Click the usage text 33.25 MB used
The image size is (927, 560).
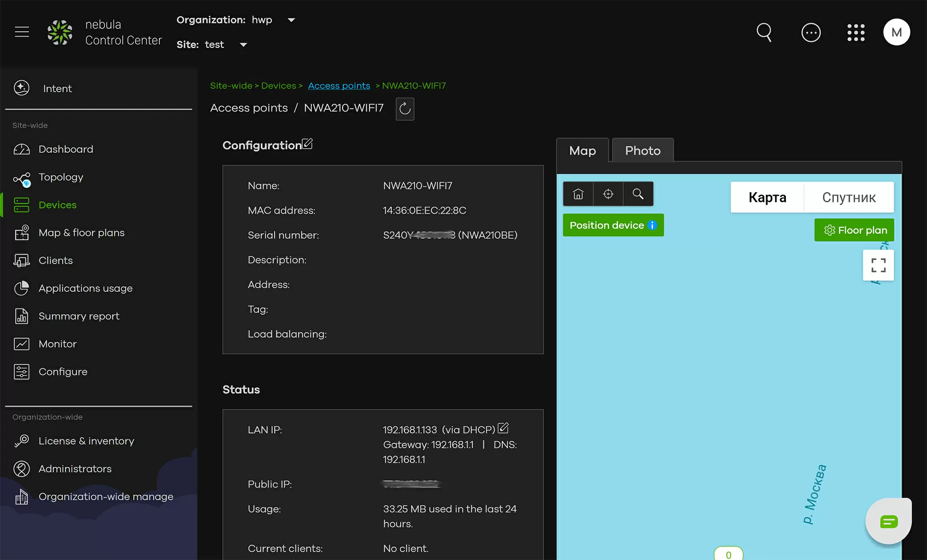point(450,516)
